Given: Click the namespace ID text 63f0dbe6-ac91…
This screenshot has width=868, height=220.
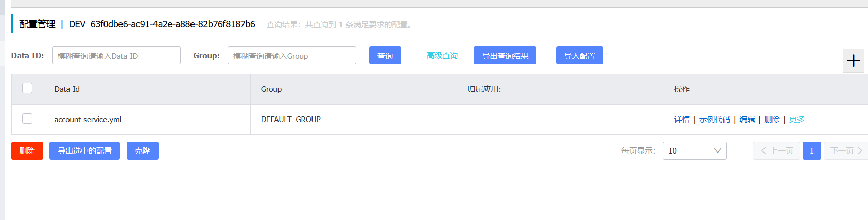Looking at the screenshot, I should tap(173, 24).
